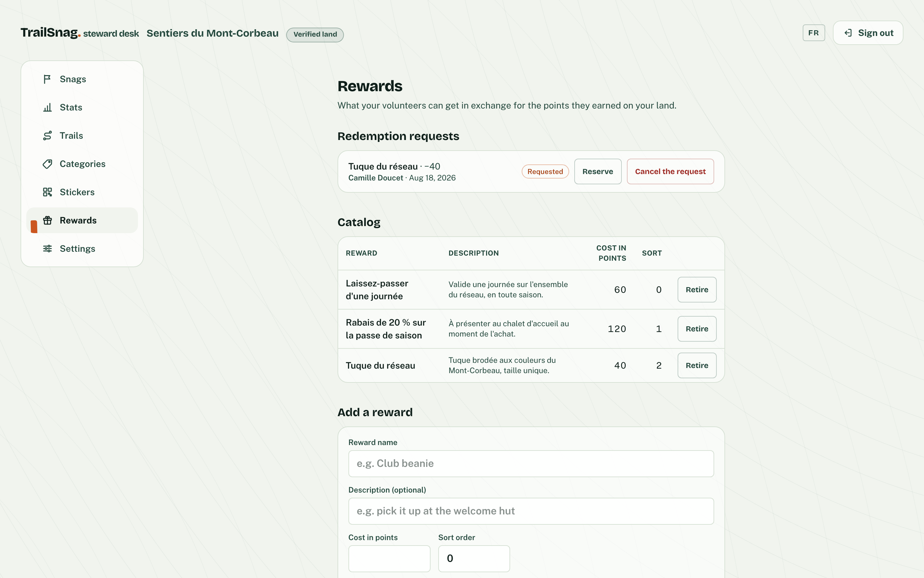
Task: Click the sort value 0 for Laissez-passer
Action: [659, 290]
